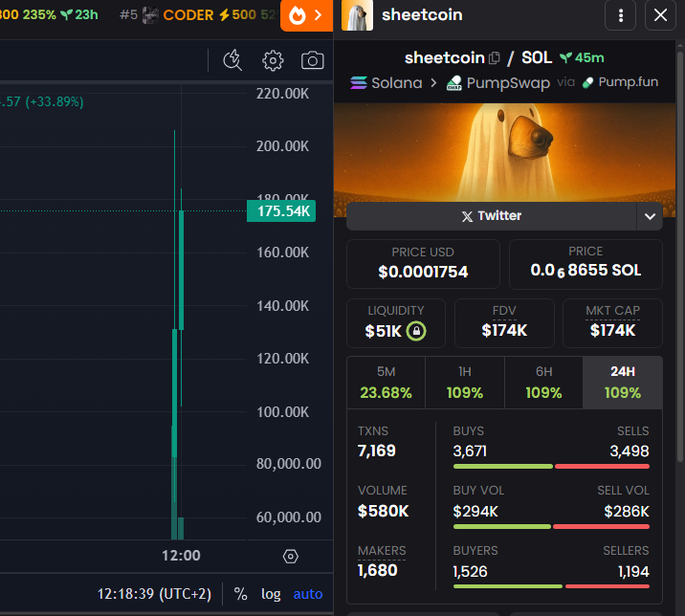This screenshot has height=616, width=685.
Task: Toggle auto scale on chart
Action: coord(308,594)
